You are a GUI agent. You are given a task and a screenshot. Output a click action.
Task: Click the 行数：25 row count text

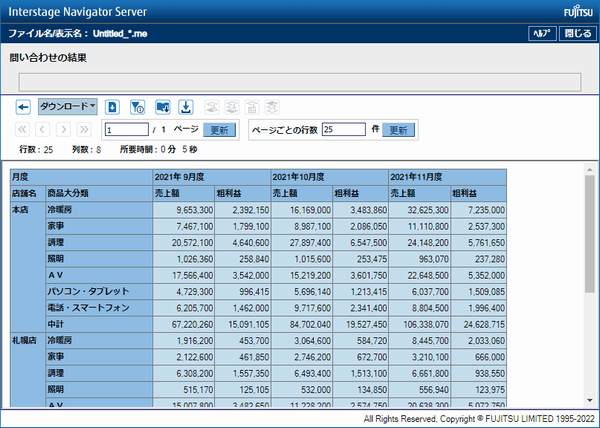(36, 150)
